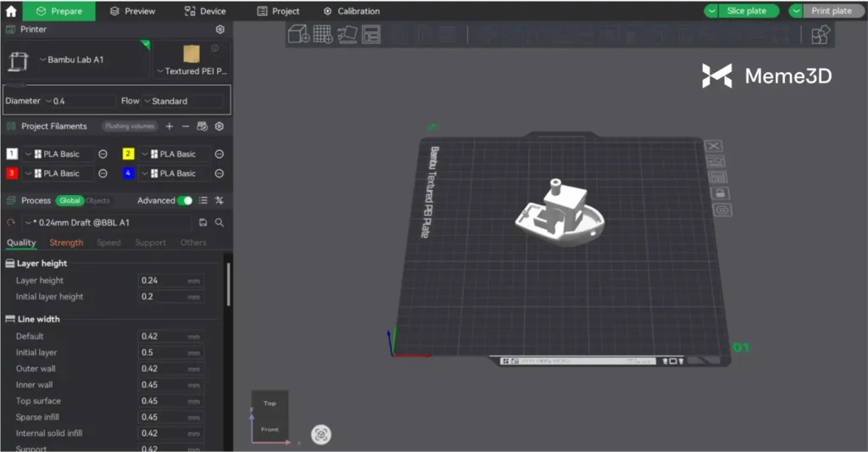Click the Add model cube icon
This screenshot has width=868, height=452.
click(298, 35)
